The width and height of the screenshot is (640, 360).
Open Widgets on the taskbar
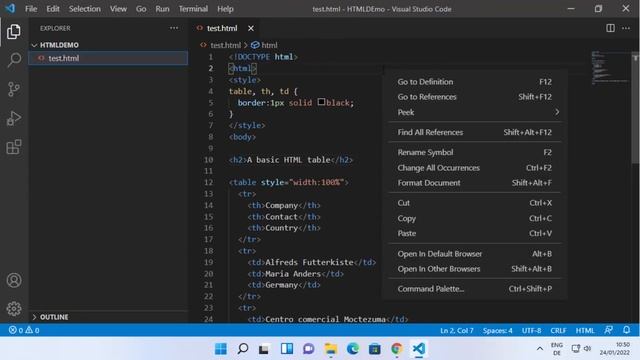pos(287,349)
